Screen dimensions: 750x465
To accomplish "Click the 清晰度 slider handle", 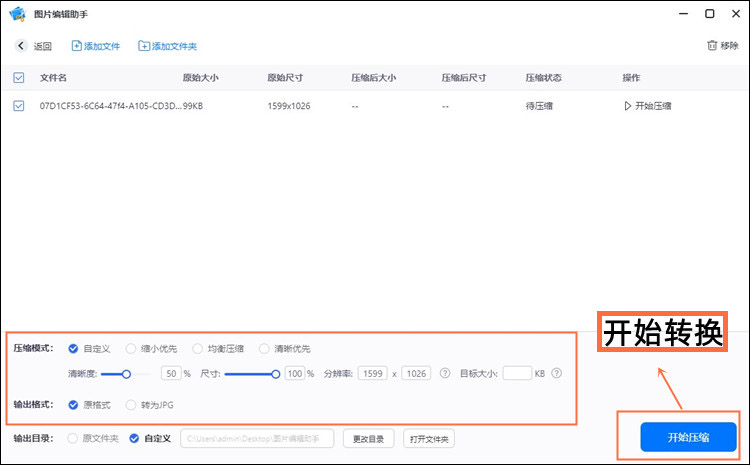I will (x=126, y=374).
